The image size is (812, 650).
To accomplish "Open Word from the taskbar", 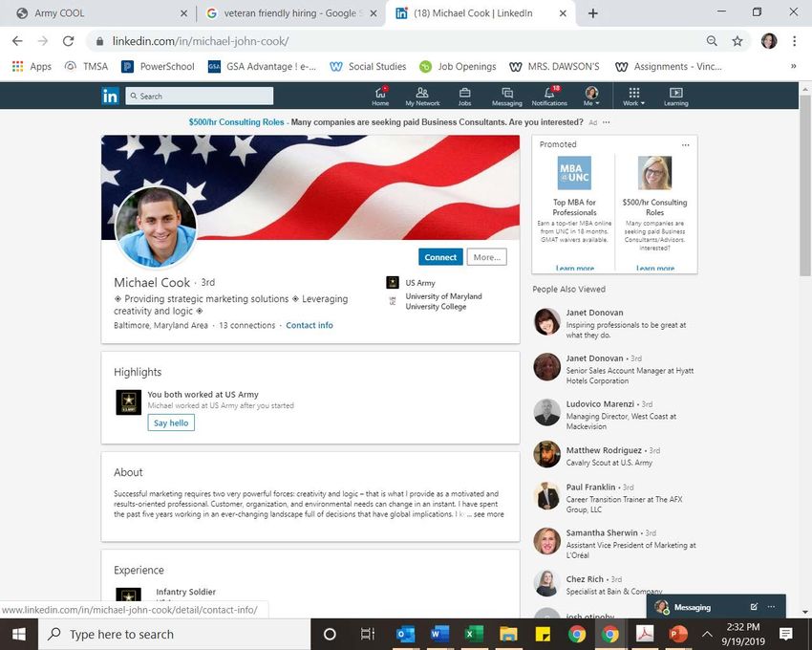I will tap(439, 634).
